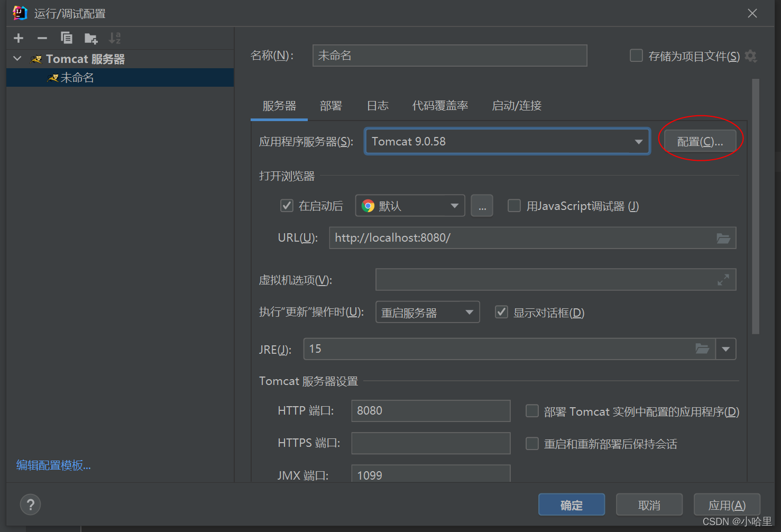Screen dimensions: 781x532
Task: Collapse the Tomcat 服务器 tree node
Action: click(x=17, y=59)
